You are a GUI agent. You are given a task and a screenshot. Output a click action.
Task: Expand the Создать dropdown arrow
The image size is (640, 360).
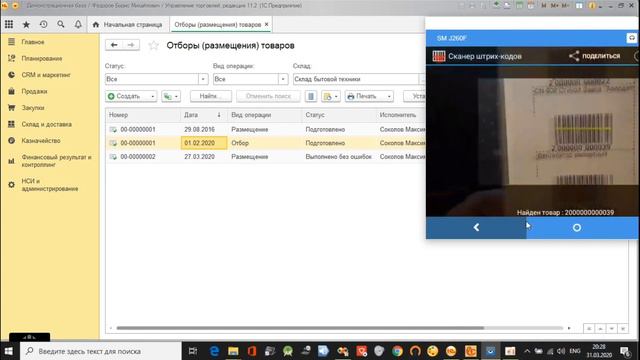152,96
